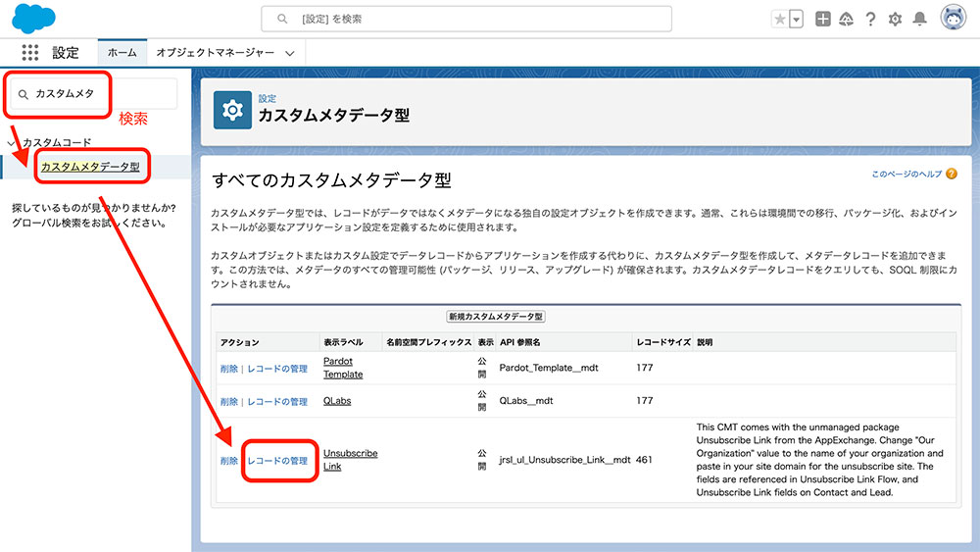This screenshot has height=552, width=980.
Task: Open カスタムメタデータ型 in the sidebar
Action: click(x=90, y=167)
